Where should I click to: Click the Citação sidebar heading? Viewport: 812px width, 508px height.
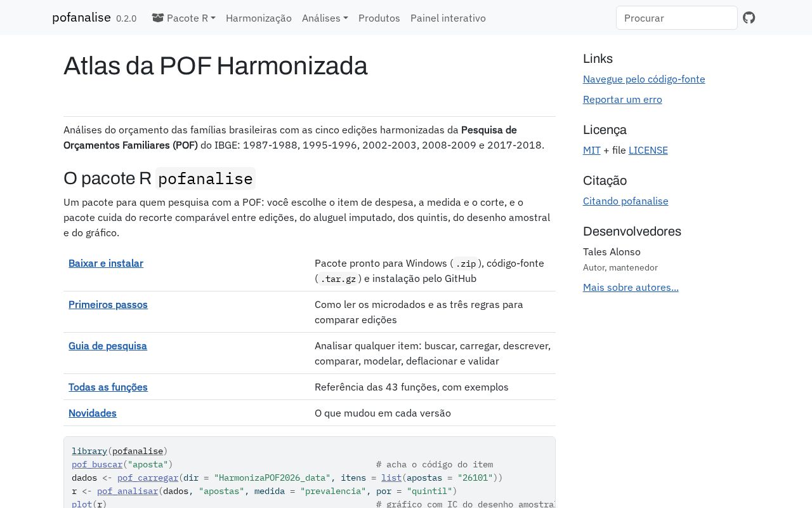pyautogui.click(x=605, y=180)
